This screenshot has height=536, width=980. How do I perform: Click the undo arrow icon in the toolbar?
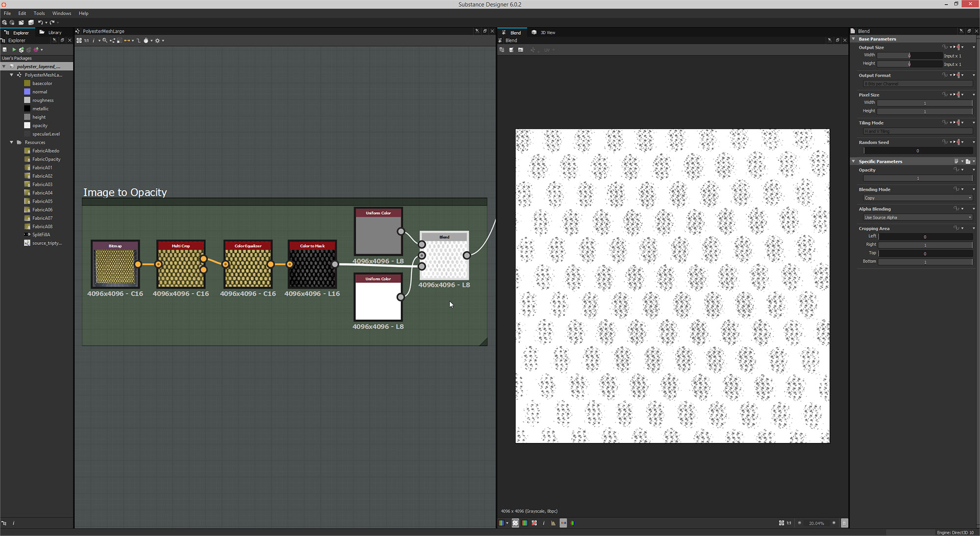point(40,23)
